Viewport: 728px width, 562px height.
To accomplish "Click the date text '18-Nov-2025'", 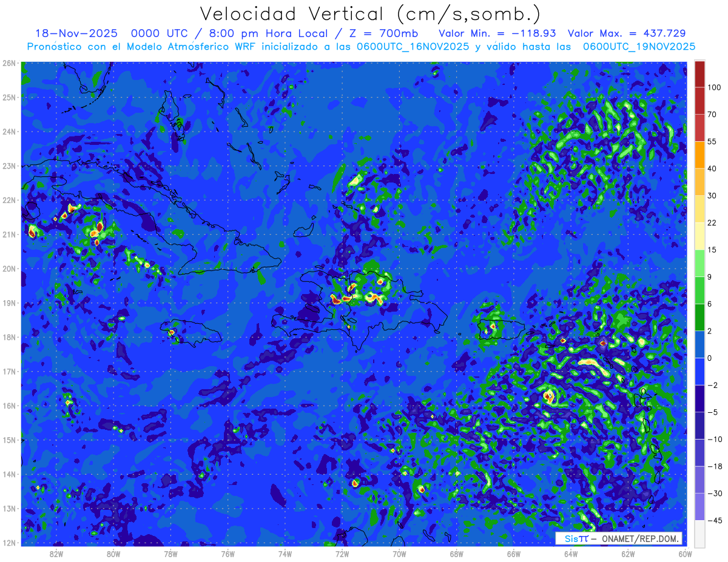I will point(76,33).
